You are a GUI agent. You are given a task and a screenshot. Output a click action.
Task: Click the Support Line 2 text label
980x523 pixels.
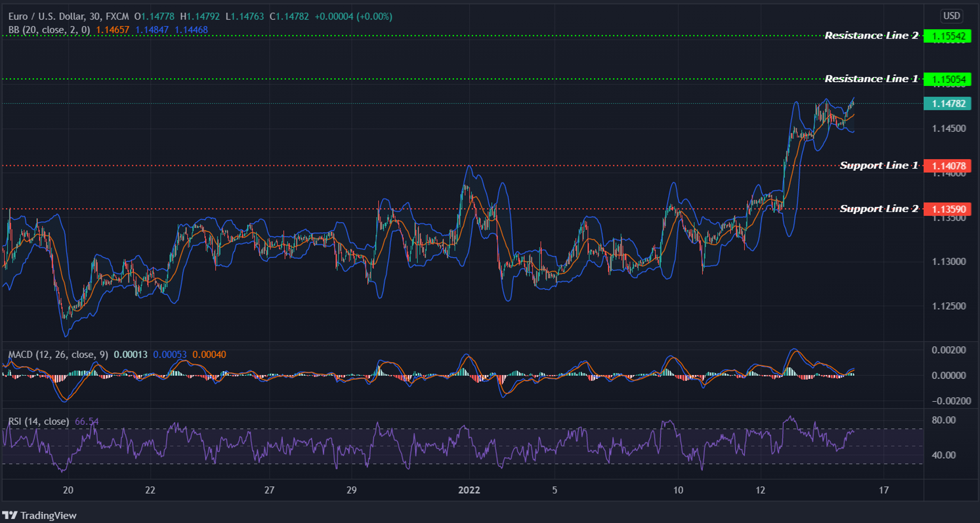878,208
